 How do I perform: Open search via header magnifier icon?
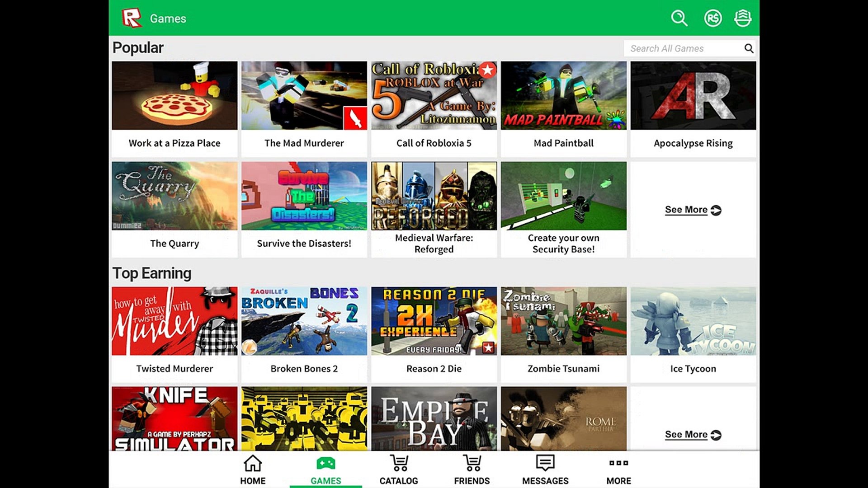[x=679, y=19]
